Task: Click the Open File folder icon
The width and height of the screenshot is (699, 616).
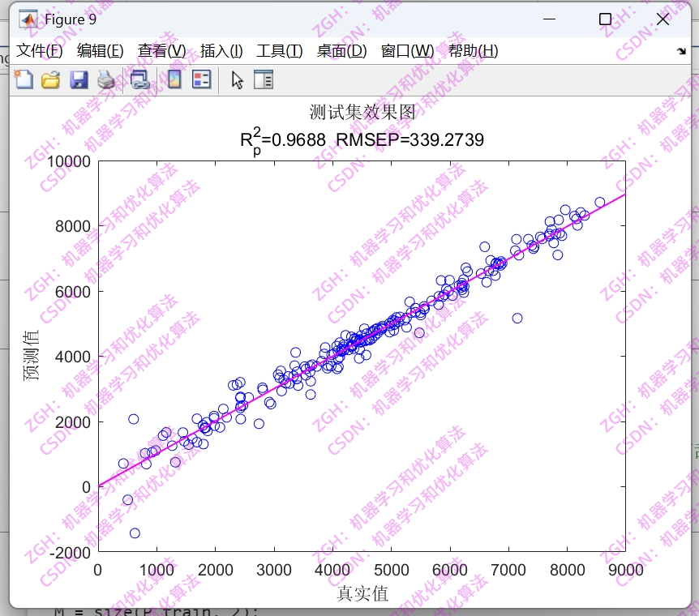Action: (x=51, y=80)
